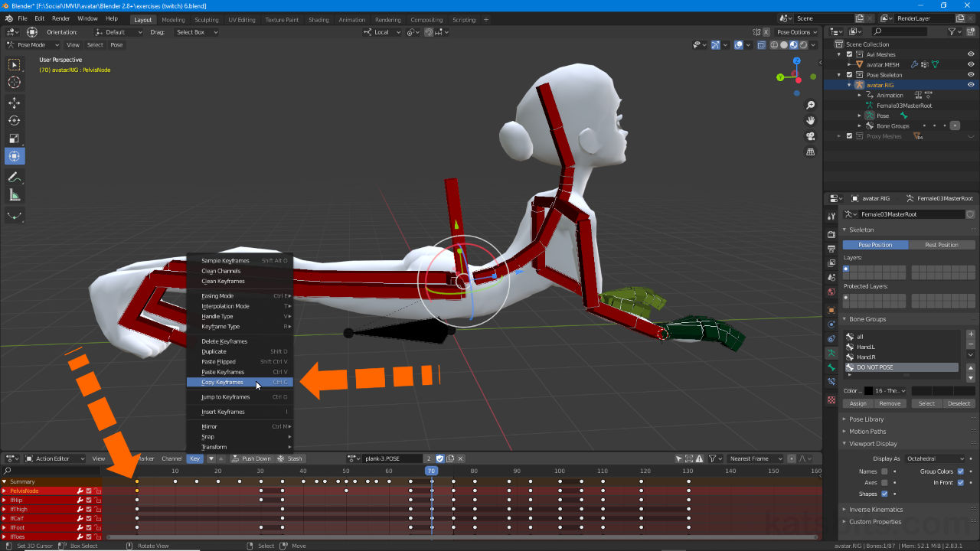Image resolution: width=980 pixels, height=551 pixels.
Task: Expand the lfThigh channel row
Action: click(x=5, y=509)
